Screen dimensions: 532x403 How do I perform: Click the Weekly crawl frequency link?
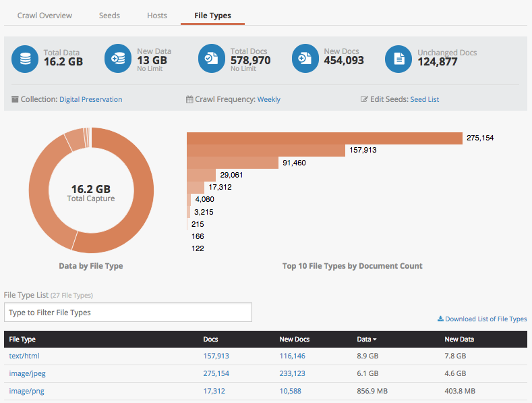pyautogui.click(x=268, y=99)
